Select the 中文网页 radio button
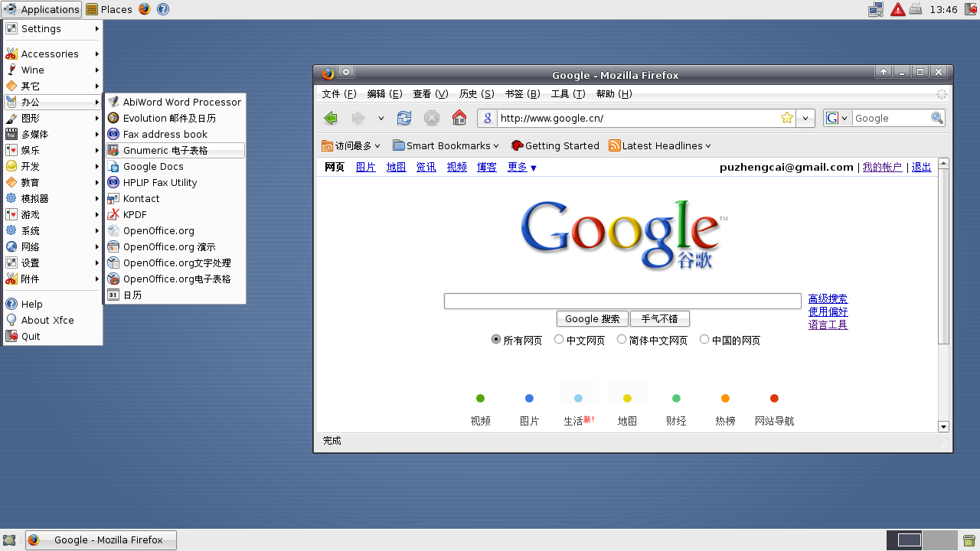This screenshot has width=980, height=551. coord(559,339)
